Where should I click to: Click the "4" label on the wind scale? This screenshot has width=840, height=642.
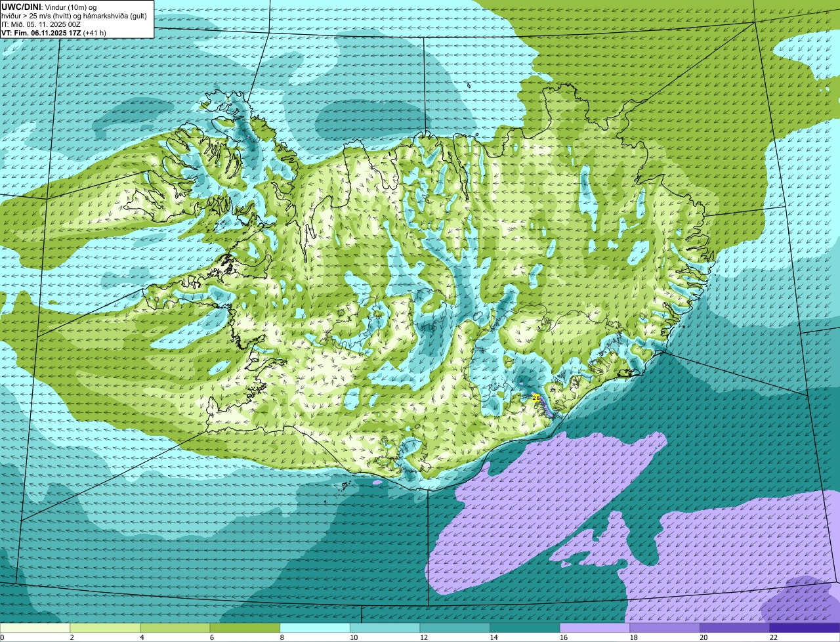point(142,637)
